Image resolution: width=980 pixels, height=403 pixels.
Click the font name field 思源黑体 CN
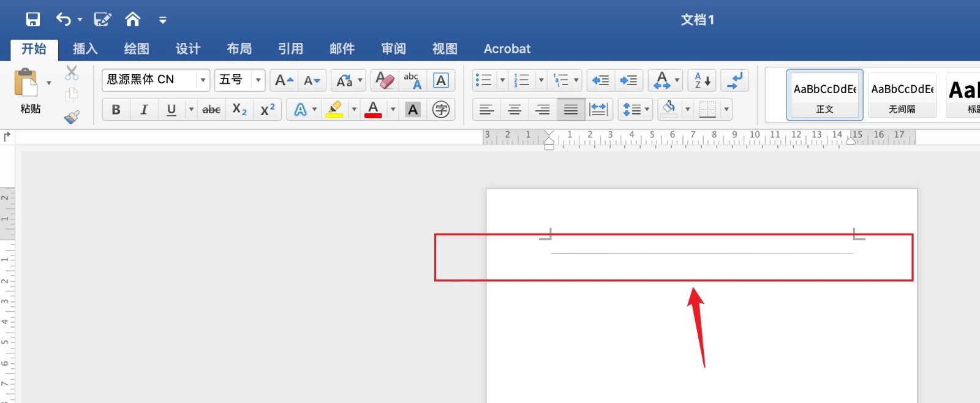[149, 80]
